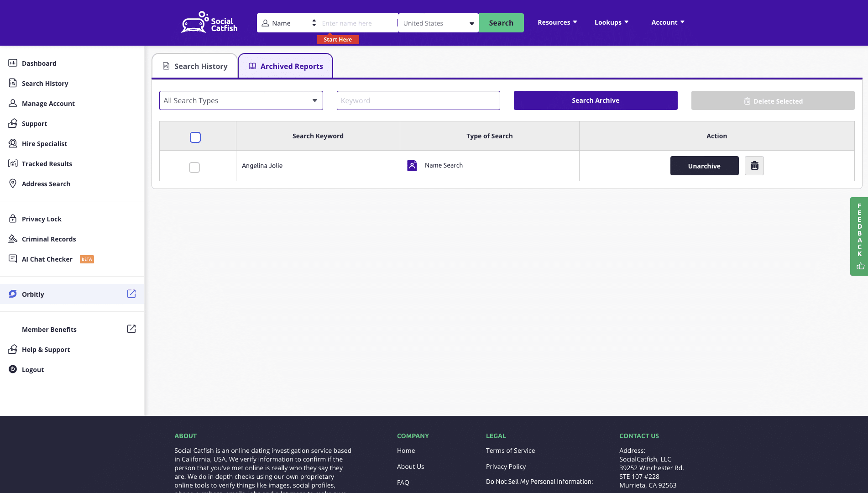The height and width of the screenshot is (493, 868).
Task: Open the Account menu
Action: 668,22
